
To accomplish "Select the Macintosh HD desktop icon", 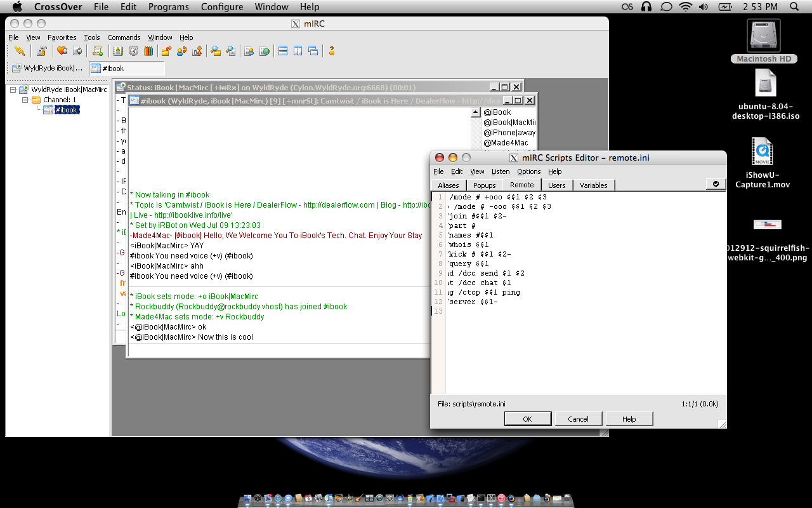I will pos(764,41).
